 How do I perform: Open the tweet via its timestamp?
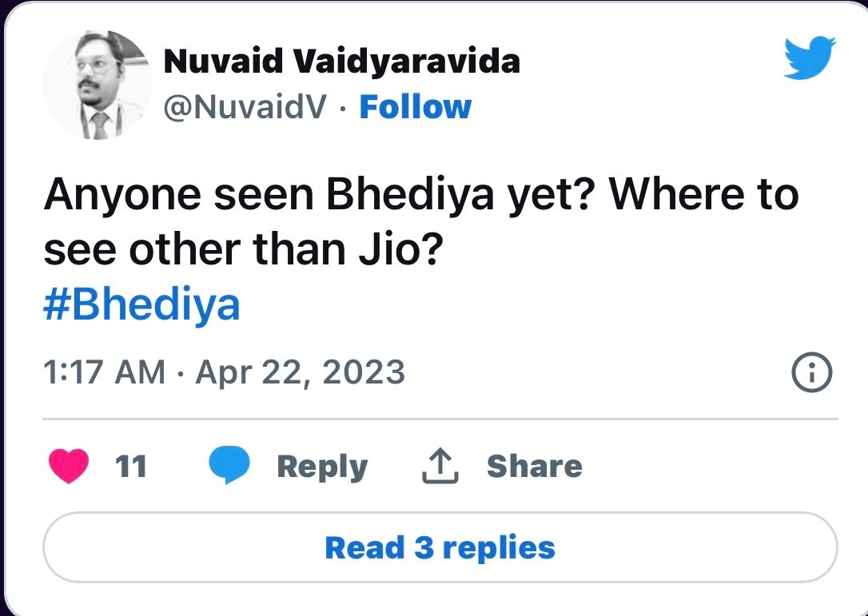(225, 371)
